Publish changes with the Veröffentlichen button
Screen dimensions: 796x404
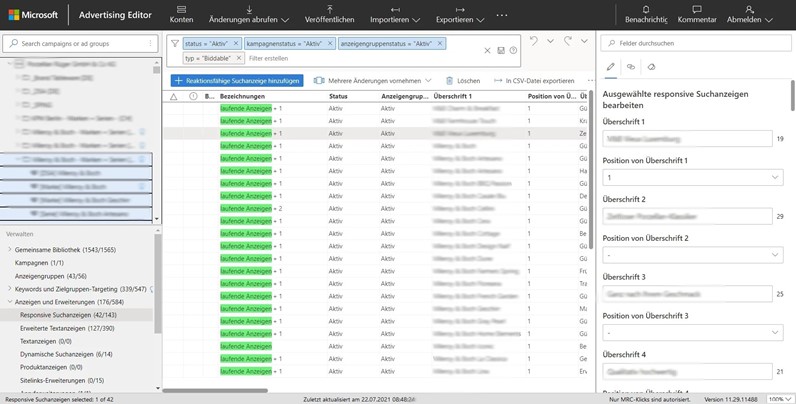point(329,15)
